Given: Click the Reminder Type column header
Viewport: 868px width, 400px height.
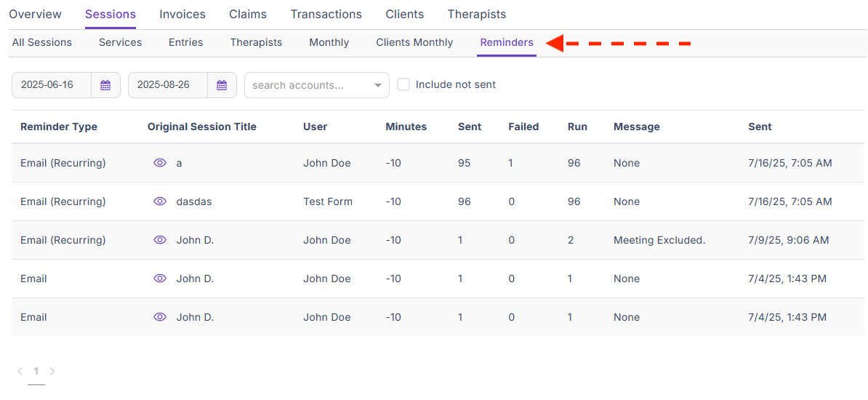Looking at the screenshot, I should click(59, 127).
